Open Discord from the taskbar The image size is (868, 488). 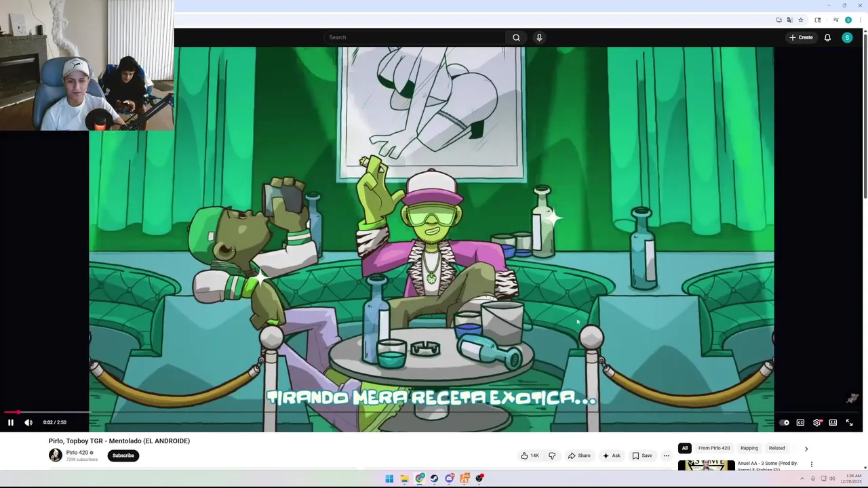click(450, 479)
